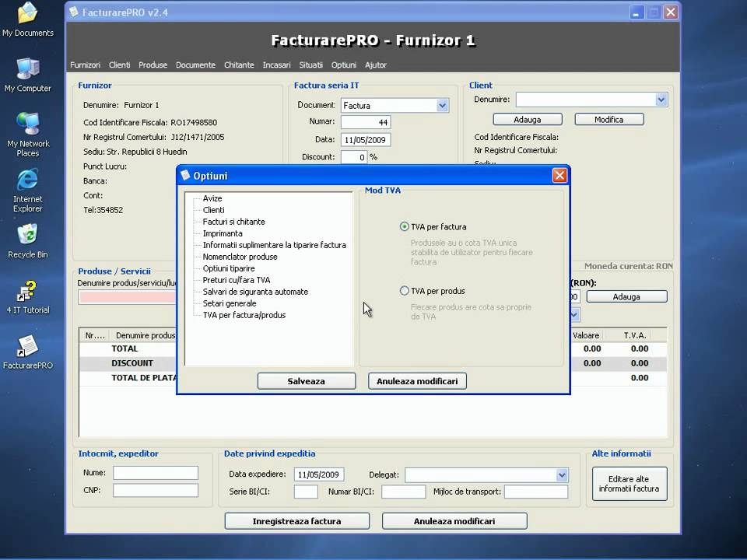The height and width of the screenshot is (560, 747).
Task: Open the Situatii menu
Action: [x=310, y=65]
